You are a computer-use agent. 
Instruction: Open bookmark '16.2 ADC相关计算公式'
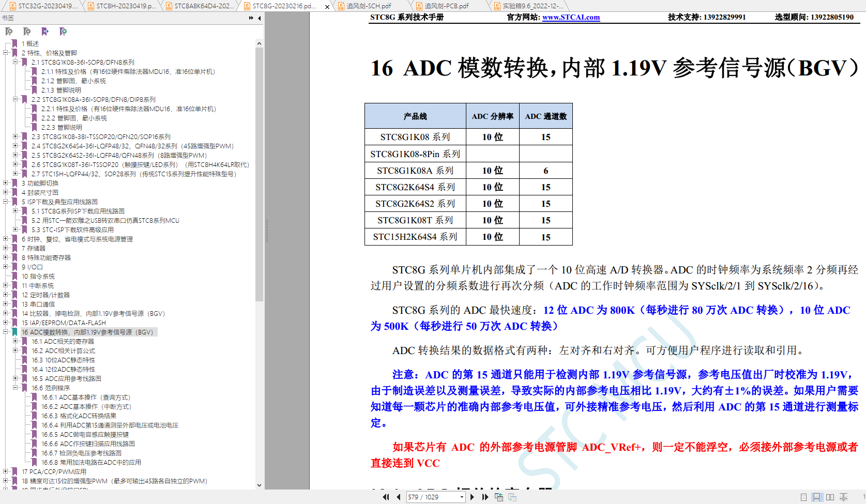(63, 350)
